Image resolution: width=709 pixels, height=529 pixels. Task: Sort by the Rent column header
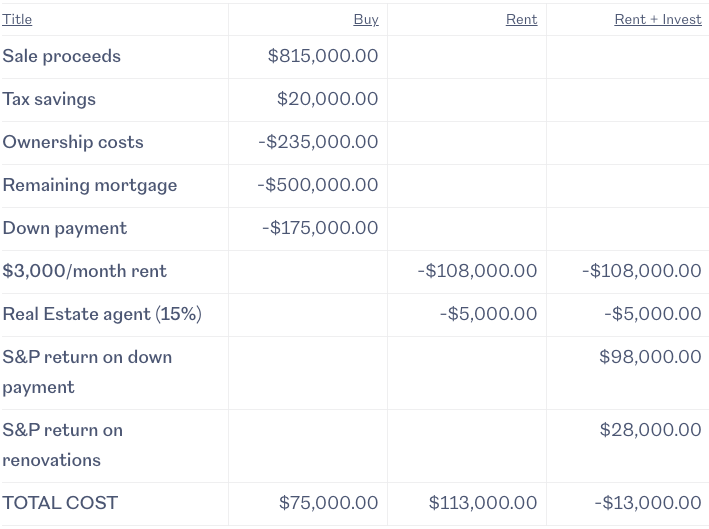[x=521, y=19]
